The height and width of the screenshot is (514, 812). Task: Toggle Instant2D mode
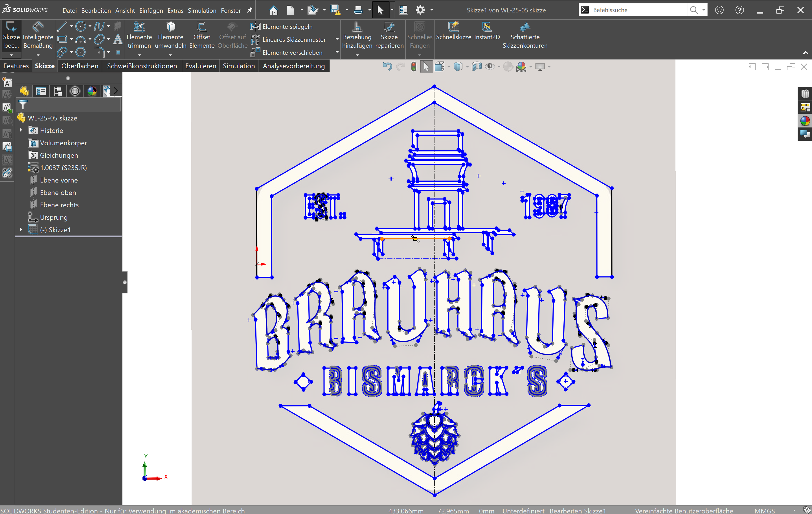pyautogui.click(x=487, y=32)
